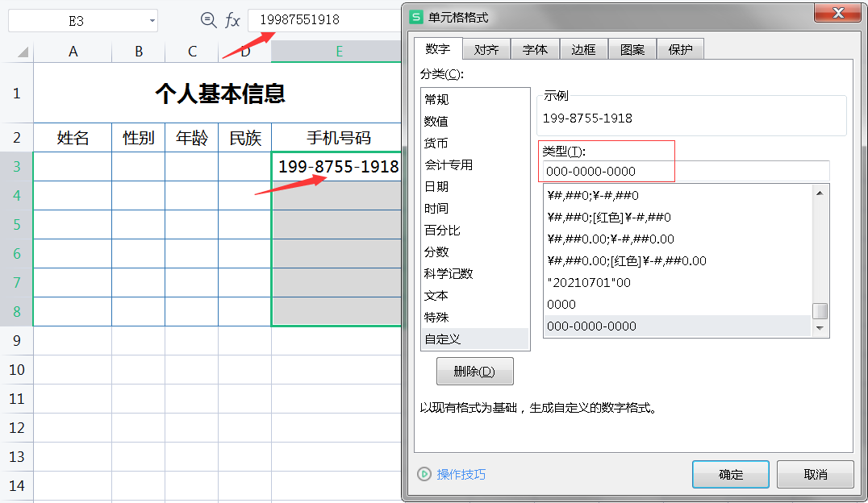Screen dimensions: 868x503
Task: Choose format 0000 in the list
Action: 678,305
